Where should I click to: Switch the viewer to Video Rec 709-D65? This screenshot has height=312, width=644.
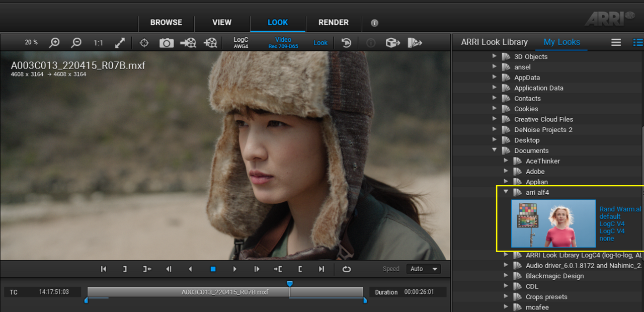pyautogui.click(x=283, y=43)
